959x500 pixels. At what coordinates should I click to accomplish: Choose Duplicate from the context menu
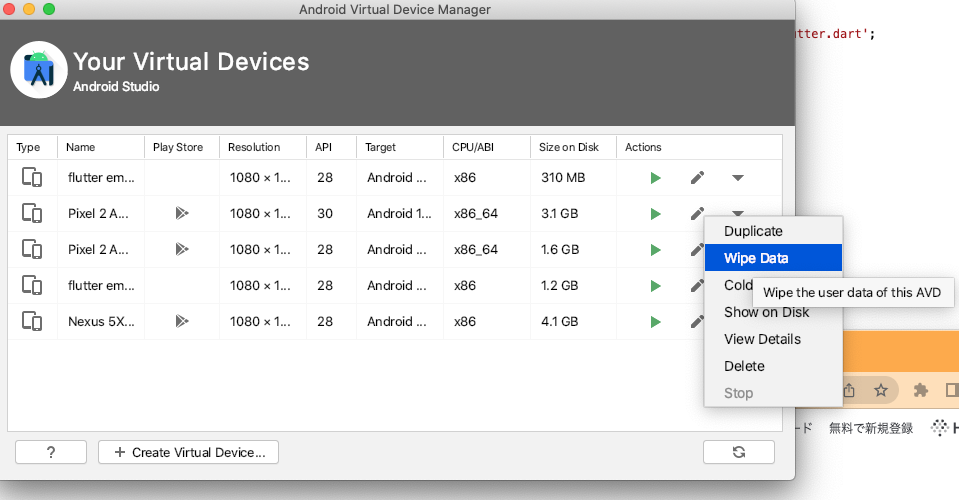pos(774,231)
